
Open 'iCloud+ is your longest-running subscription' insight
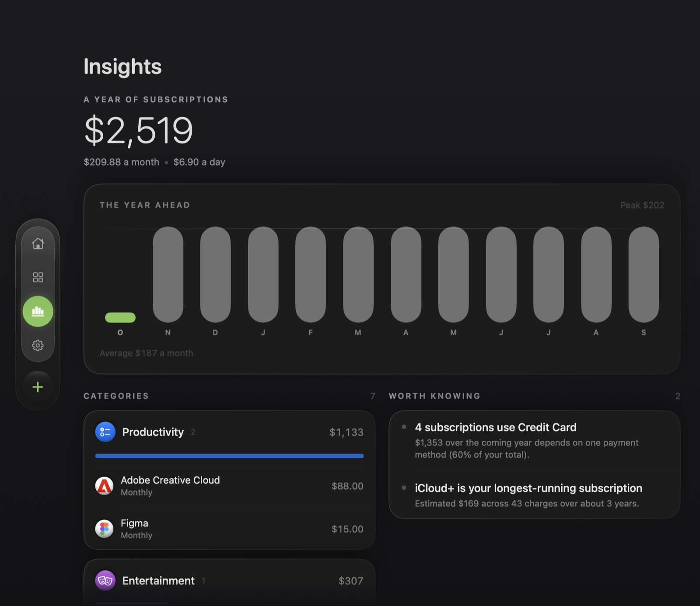click(x=534, y=495)
